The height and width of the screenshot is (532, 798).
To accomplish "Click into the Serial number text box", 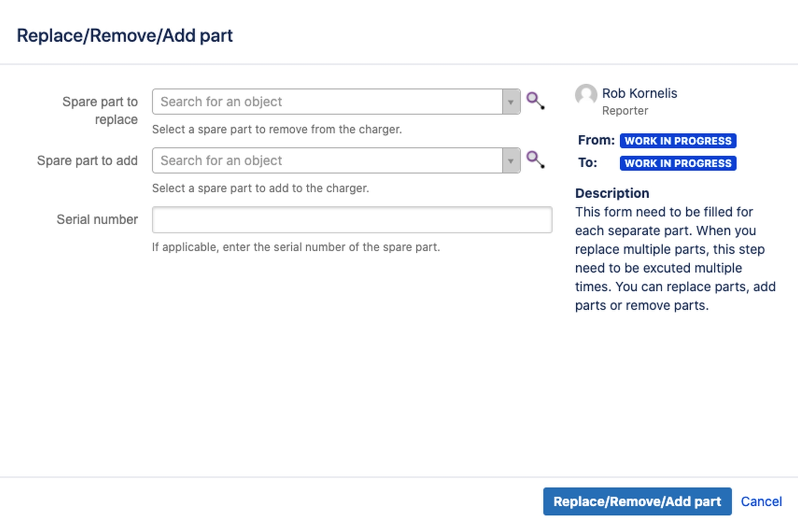I will (352, 220).
